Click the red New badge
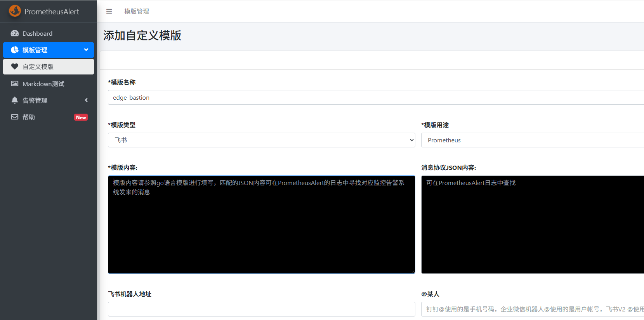Image resolution: width=644 pixels, height=320 pixels. click(x=81, y=117)
